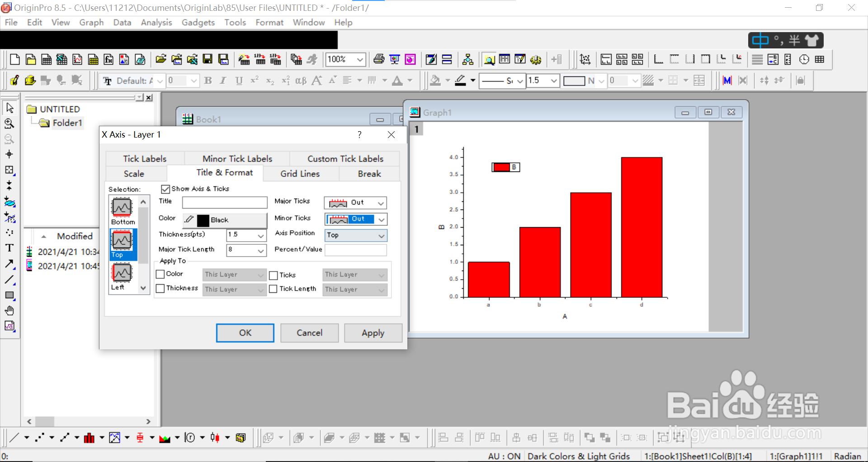Click the Rescale icon in toolbar
This screenshot has height=462, width=868.
pos(585,59)
